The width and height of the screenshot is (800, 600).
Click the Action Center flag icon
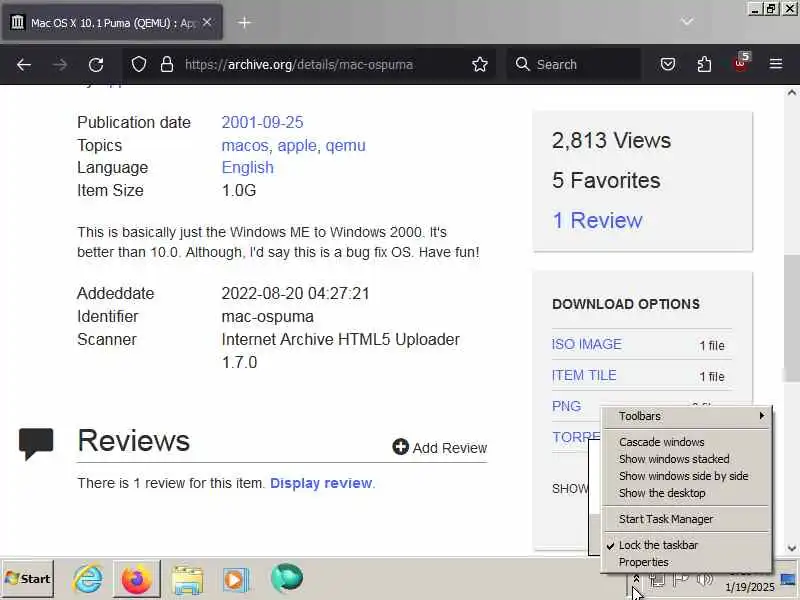coord(681,579)
